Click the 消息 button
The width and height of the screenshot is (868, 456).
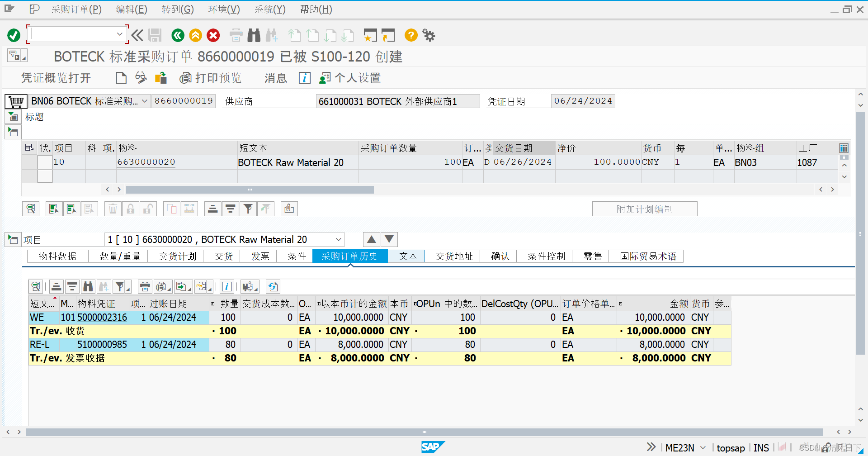point(276,78)
